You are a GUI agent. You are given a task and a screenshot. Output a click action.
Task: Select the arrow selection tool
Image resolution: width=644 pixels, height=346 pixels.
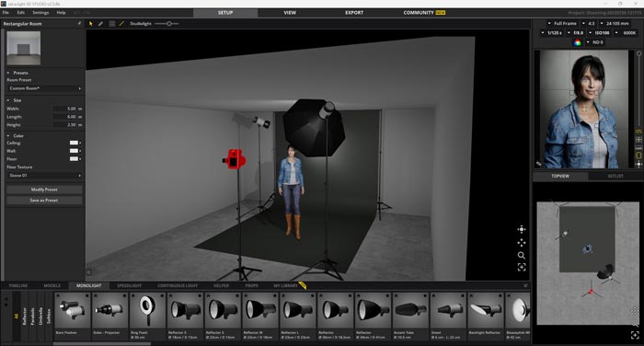click(x=91, y=24)
